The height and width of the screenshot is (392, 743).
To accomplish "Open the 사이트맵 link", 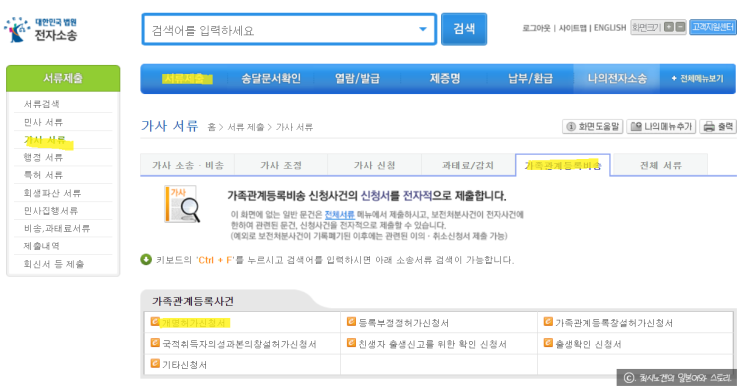I will pos(572,28).
